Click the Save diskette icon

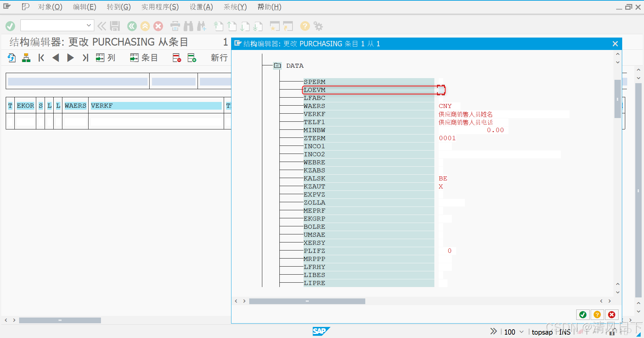click(x=115, y=26)
